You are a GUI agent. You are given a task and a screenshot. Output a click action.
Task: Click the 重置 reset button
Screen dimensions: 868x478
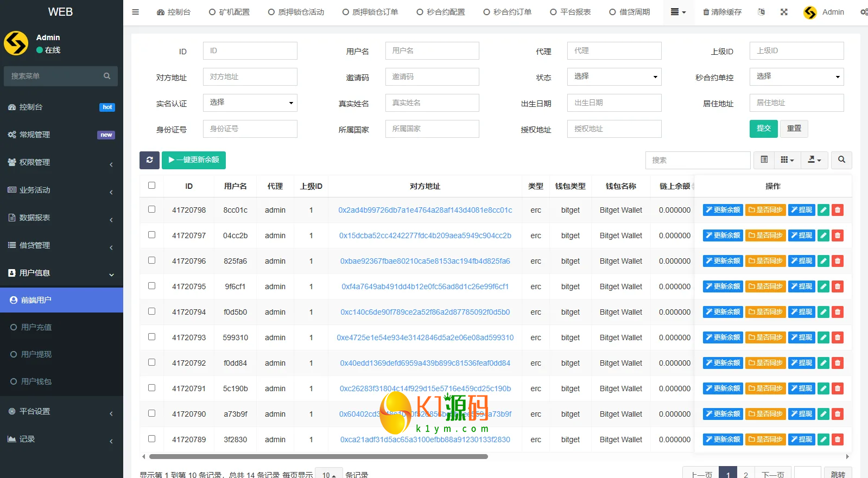pyautogui.click(x=794, y=129)
